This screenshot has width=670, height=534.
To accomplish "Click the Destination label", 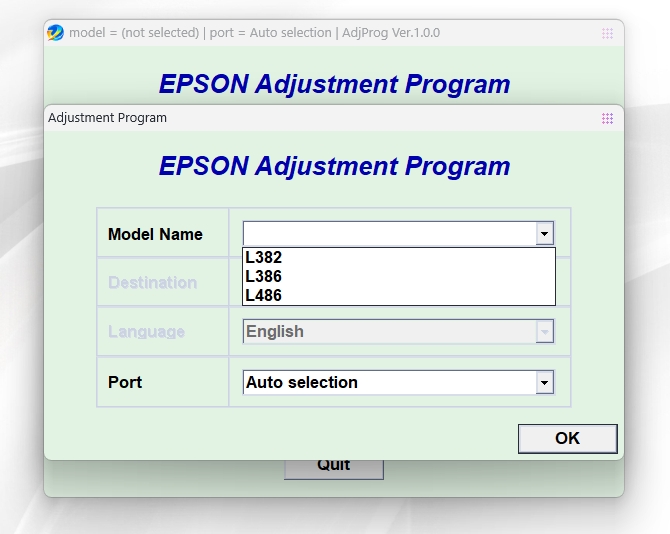I will [153, 283].
